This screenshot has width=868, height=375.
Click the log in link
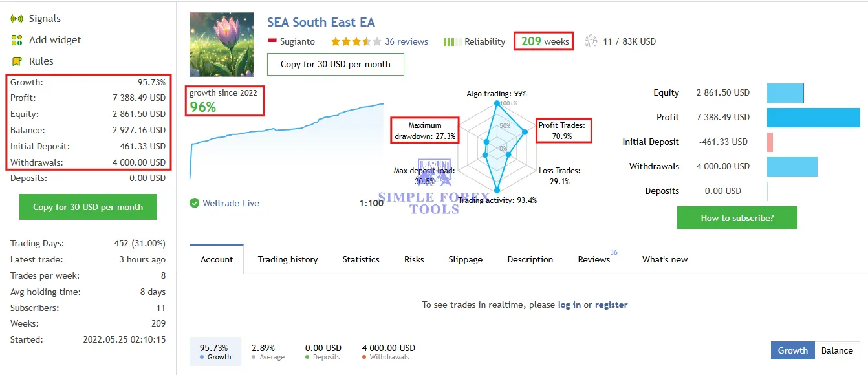(x=569, y=305)
